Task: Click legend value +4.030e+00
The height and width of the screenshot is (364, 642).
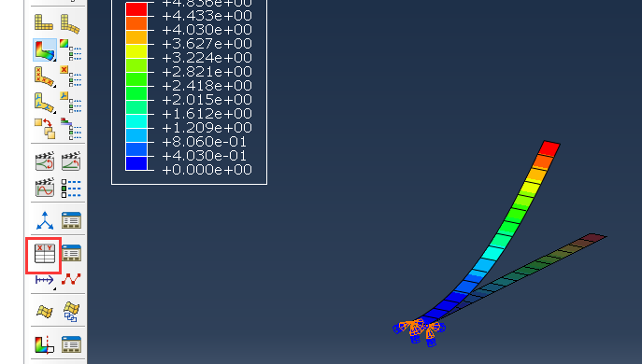Action: [x=207, y=30]
